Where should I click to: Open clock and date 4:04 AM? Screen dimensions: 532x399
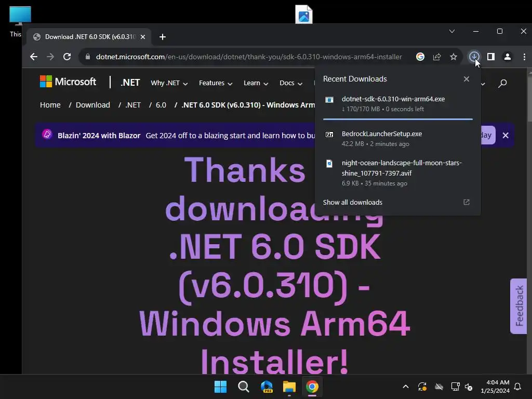pyautogui.click(x=495, y=387)
